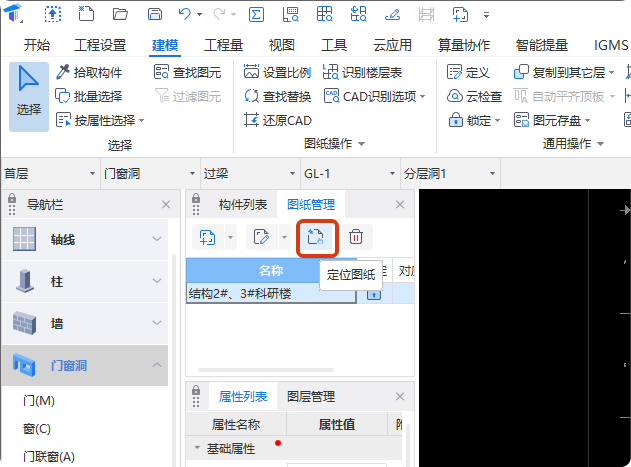Open the 分层洞1 dropdown
This screenshot has height=467, width=631.
click(x=492, y=174)
